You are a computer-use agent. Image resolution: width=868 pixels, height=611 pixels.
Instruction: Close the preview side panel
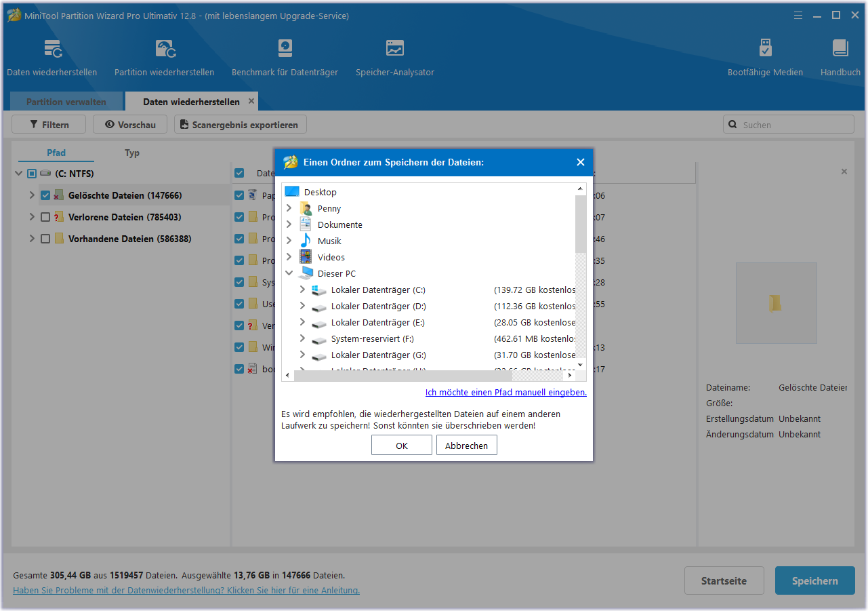(x=844, y=172)
